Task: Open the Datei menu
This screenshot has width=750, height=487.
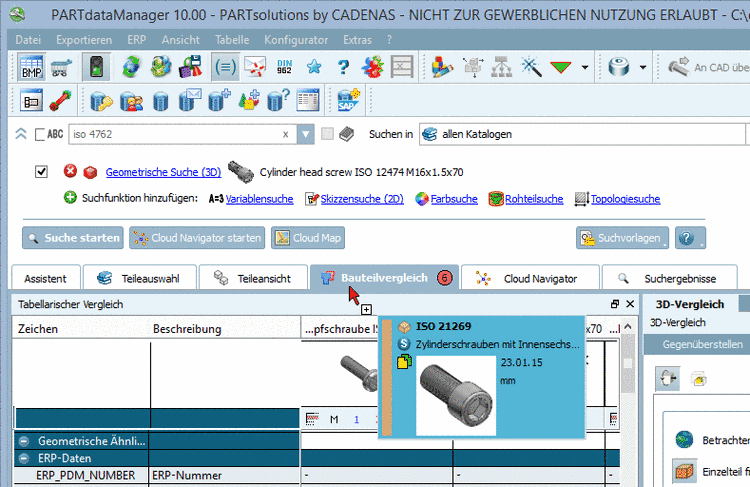Action: (x=28, y=40)
